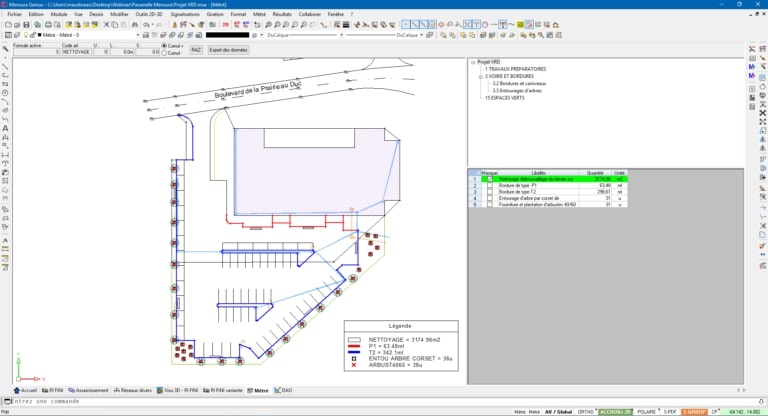The height and width of the screenshot is (416, 768).
Task: Select the 'Cumul -' radio button
Action: [x=164, y=53]
